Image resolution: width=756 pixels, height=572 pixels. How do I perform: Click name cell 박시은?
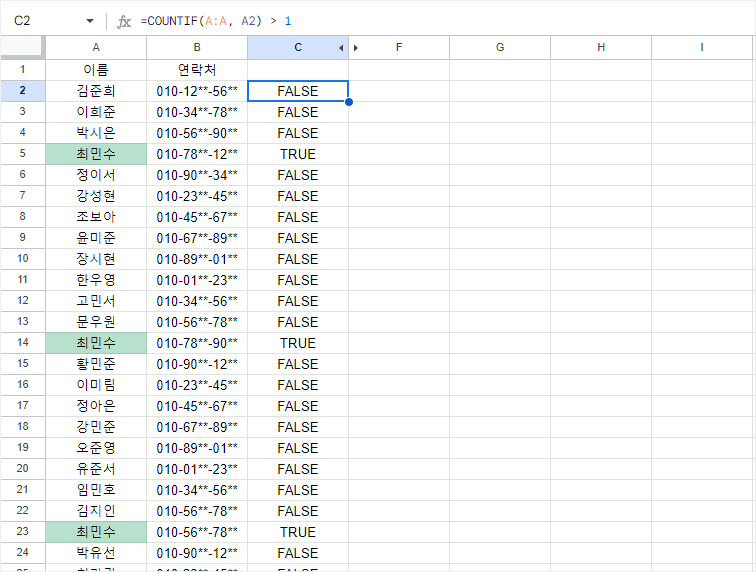(96, 133)
